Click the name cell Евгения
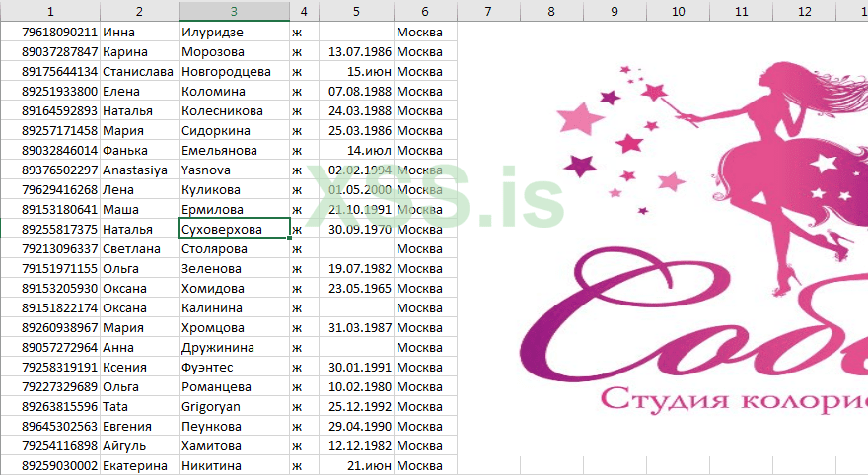Image resolution: width=868 pixels, height=475 pixels. click(x=139, y=427)
